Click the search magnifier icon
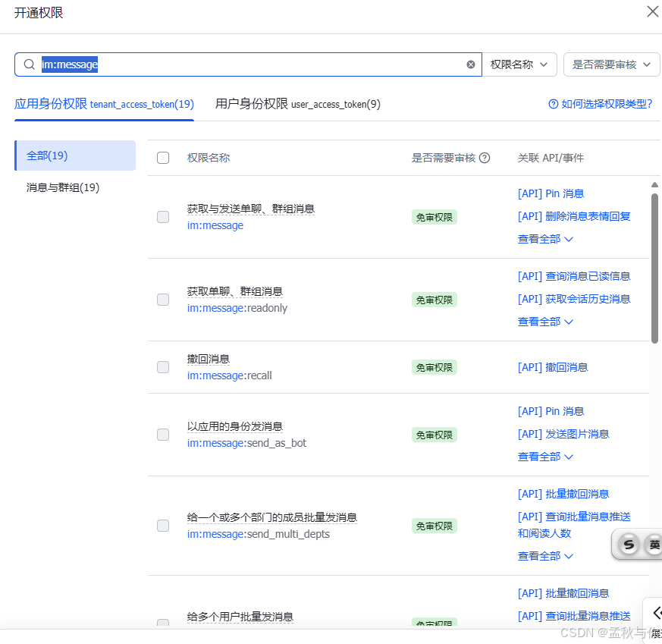 [29, 64]
